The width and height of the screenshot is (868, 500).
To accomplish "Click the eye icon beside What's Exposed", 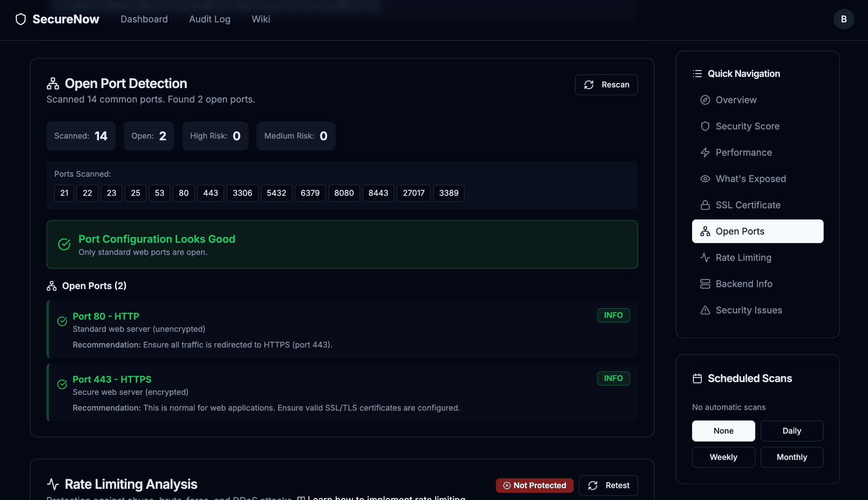I will (705, 178).
